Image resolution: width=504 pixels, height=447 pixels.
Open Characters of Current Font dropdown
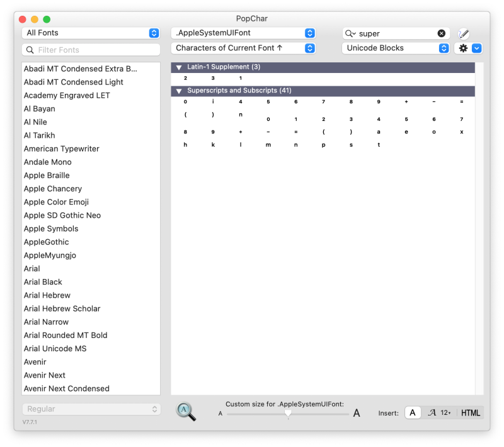[243, 48]
